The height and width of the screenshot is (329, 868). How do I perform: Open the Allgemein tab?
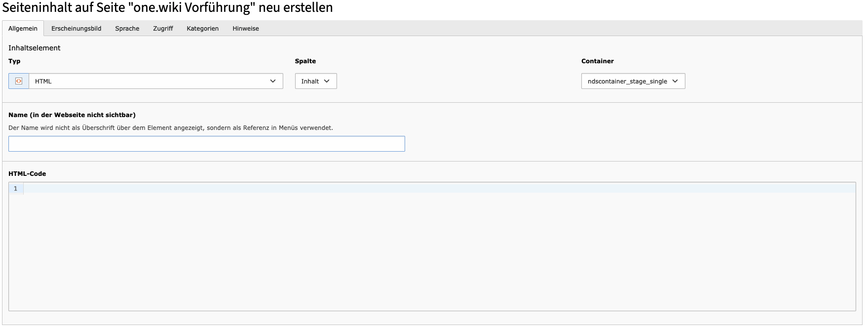[23, 28]
